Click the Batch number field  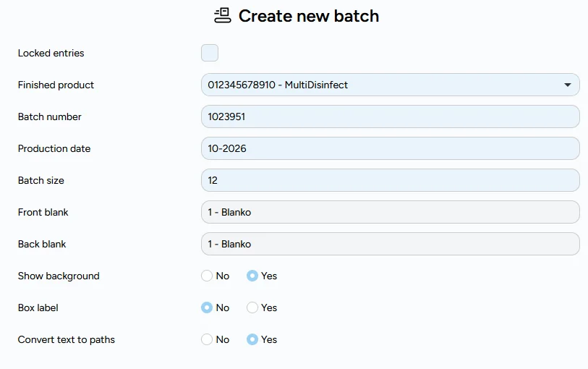click(391, 116)
